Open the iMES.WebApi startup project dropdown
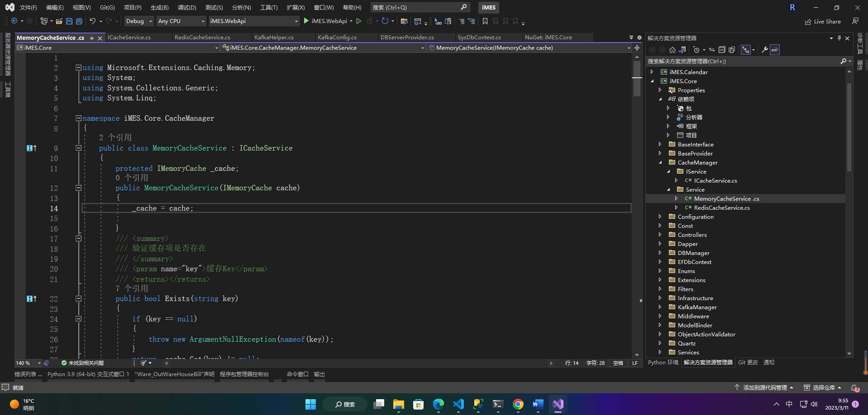868x415 pixels. (x=254, y=21)
